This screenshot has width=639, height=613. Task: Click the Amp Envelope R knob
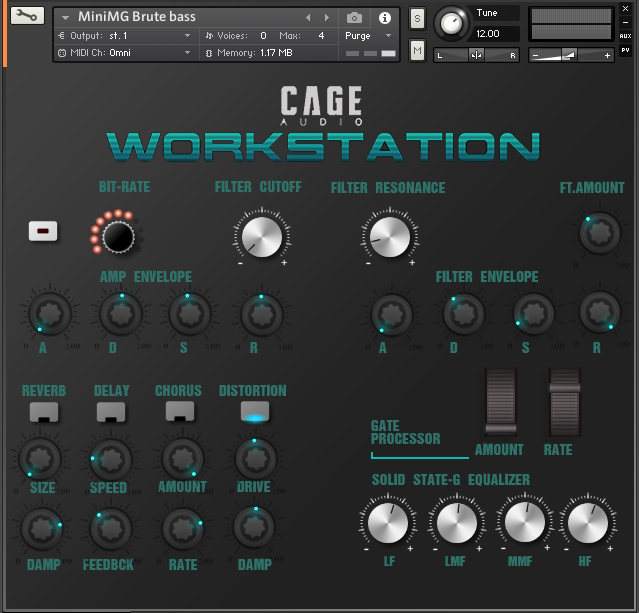tap(262, 315)
